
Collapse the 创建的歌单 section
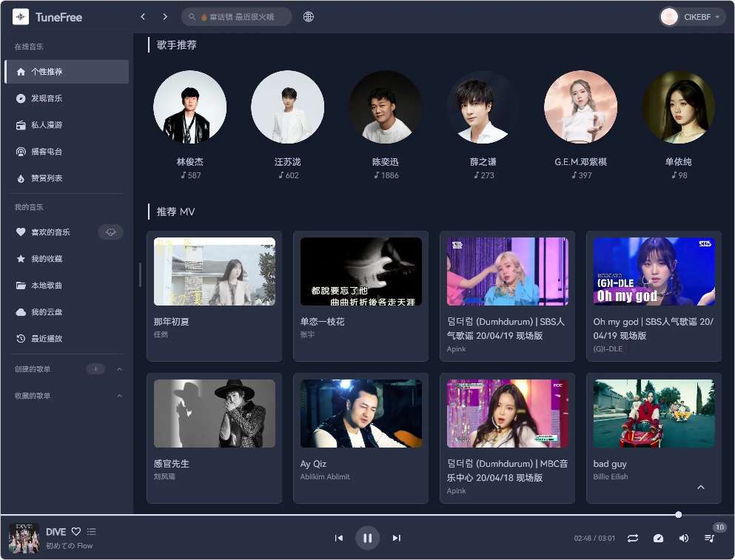[x=120, y=369]
